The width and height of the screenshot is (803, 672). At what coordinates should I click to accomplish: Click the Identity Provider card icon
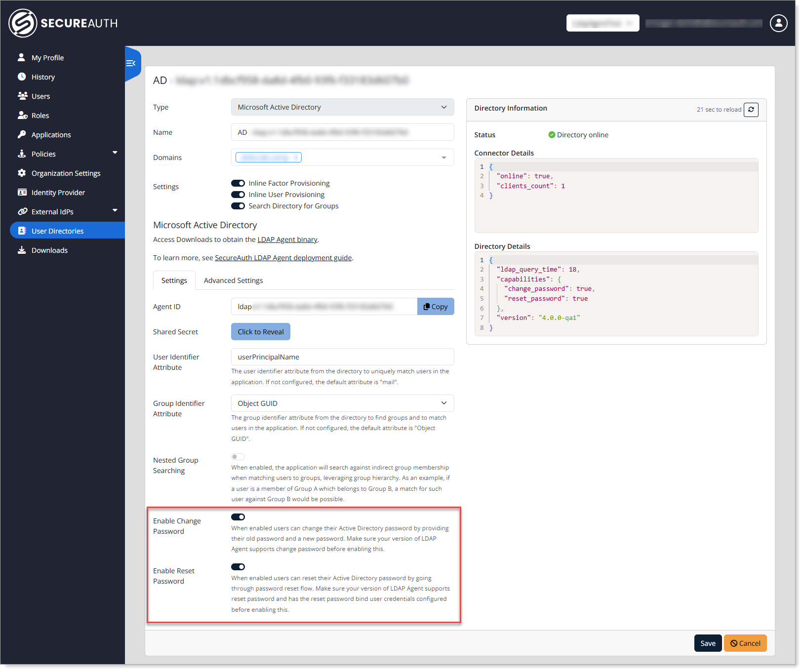[x=22, y=192]
